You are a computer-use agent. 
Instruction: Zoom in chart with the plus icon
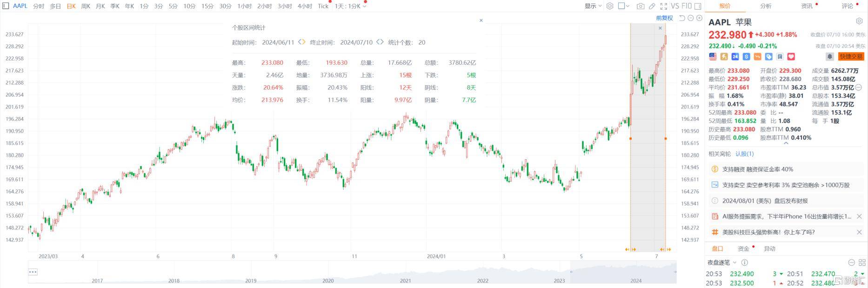point(699,18)
